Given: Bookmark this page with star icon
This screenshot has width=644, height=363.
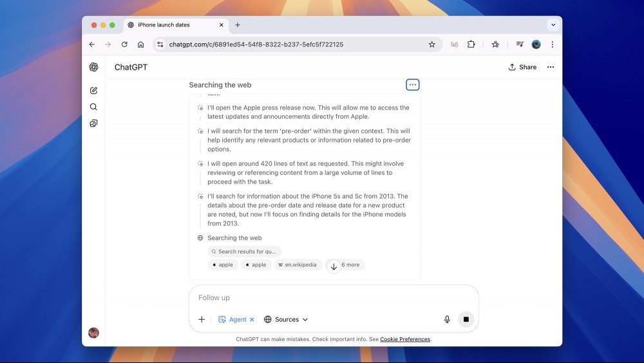Looking at the screenshot, I should pyautogui.click(x=431, y=44).
